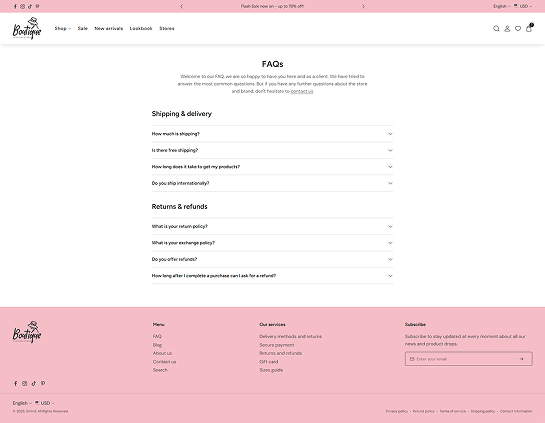The image size is (545, 423).
Task: Open Facebook icon in top announcement bar
Action: tap(15, 6)
